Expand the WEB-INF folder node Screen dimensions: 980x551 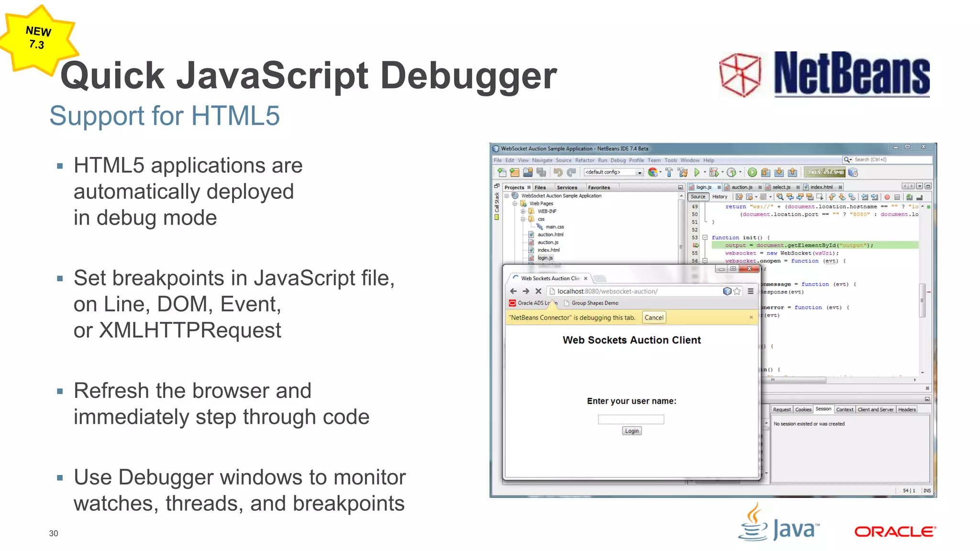pyautogui.click(x=523, y=211)
